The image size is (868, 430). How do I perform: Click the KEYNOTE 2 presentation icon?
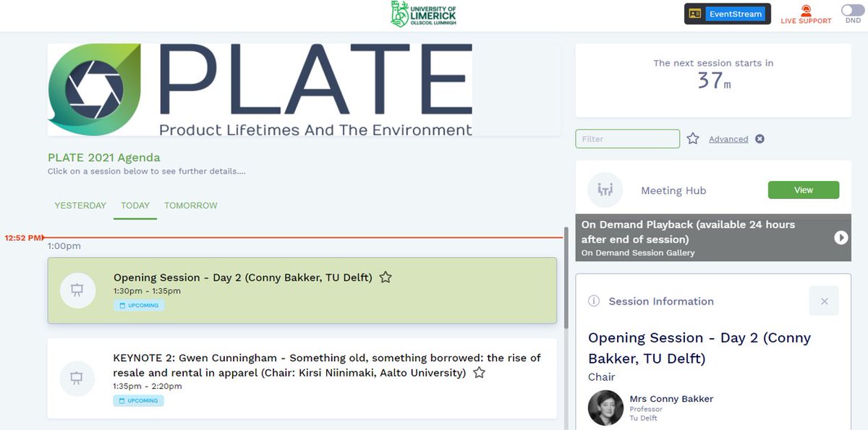pos(76,378)
